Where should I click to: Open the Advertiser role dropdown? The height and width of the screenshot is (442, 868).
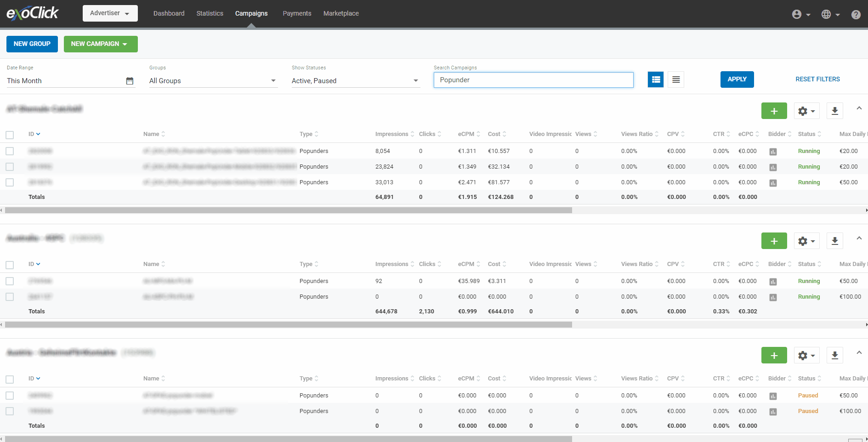click(110, 13)
